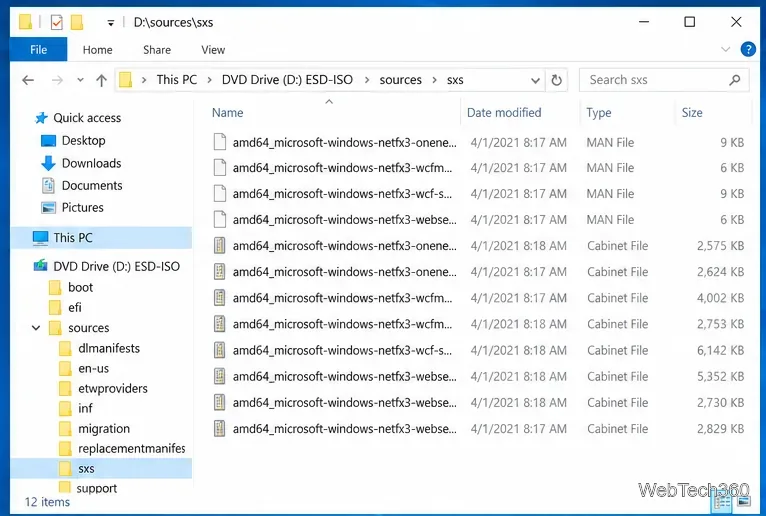Open the Customize Quick Access Toolbar dropdown

tap(111, 23)
